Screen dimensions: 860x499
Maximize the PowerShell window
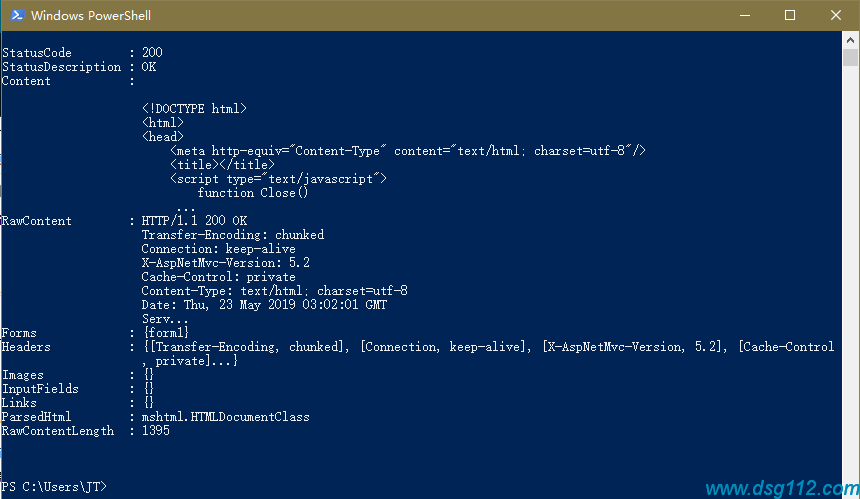[790, 15]
